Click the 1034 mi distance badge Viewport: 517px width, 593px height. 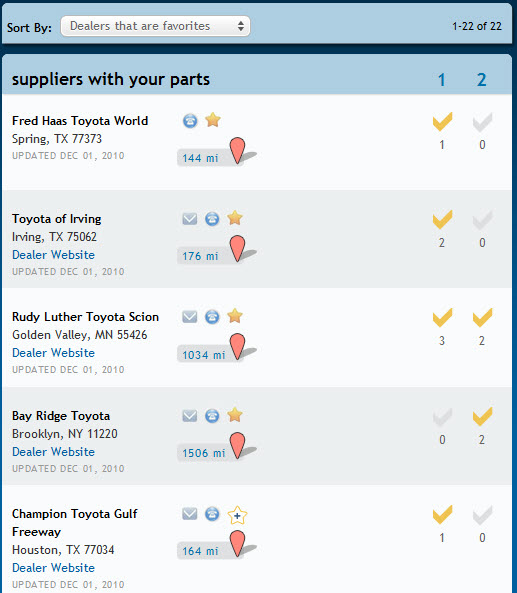click(204, 355)
